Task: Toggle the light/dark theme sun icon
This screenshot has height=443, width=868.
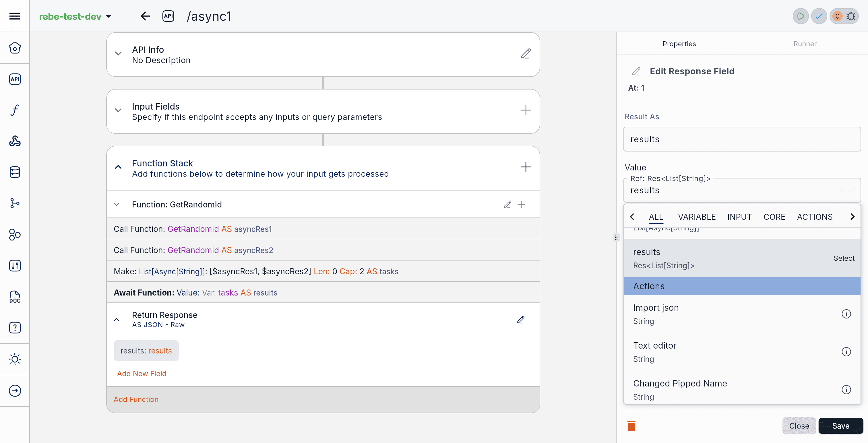Action: [14, 359]
